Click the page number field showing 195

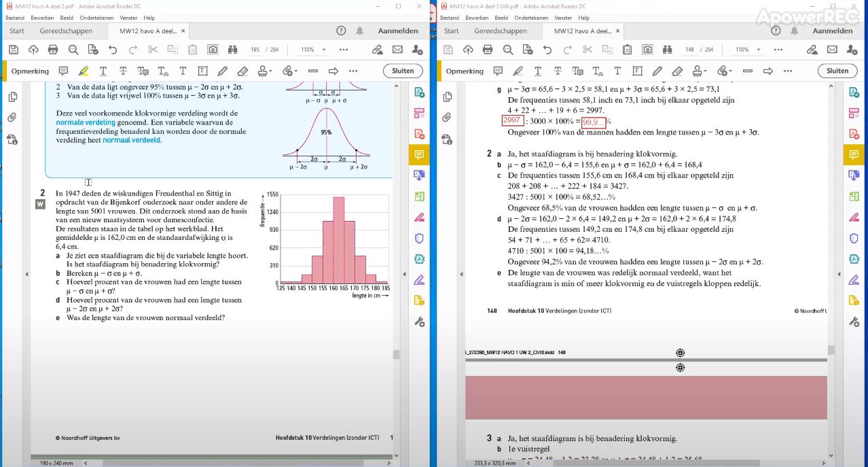[x=255, y=50]
